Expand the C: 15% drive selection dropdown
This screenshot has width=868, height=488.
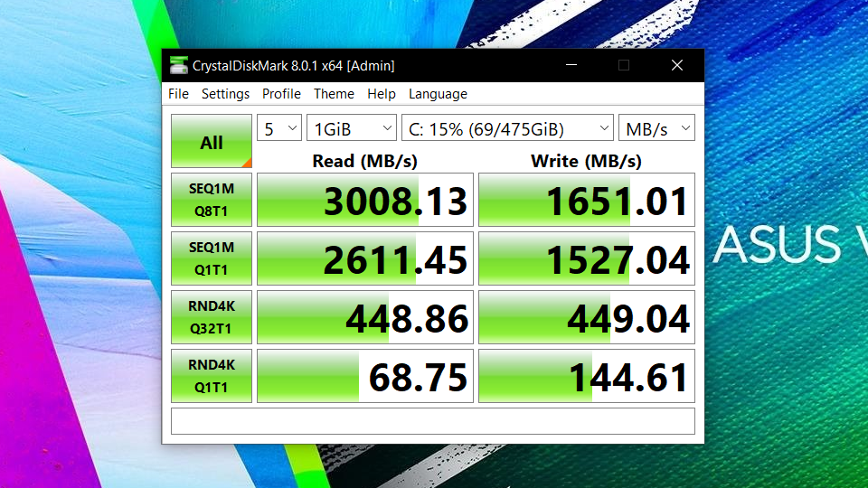[507, 128]
